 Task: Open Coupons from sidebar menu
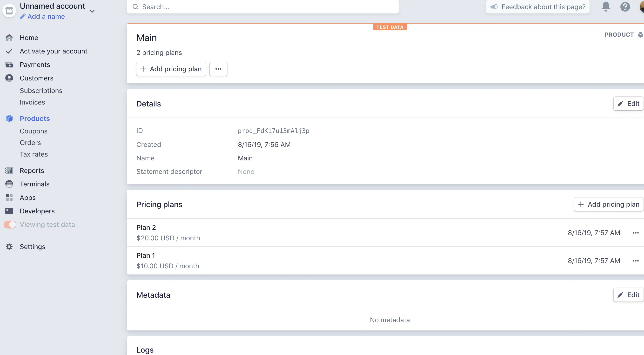pos(34,131)
